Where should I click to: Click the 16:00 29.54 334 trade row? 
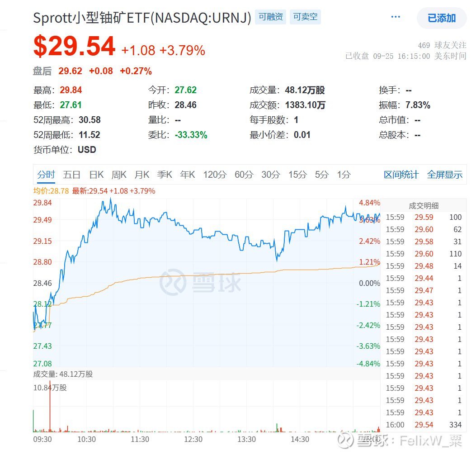[424, 425]
